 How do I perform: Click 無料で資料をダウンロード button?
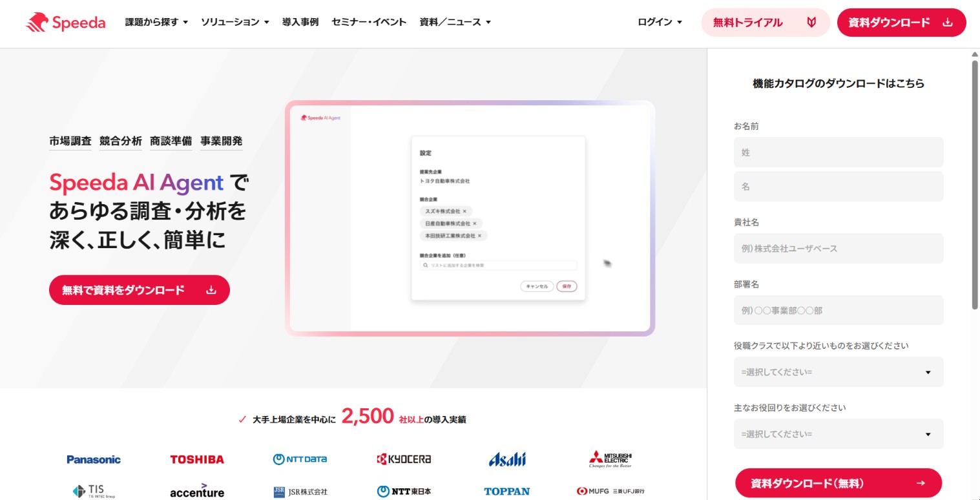[x=140, y=290]
